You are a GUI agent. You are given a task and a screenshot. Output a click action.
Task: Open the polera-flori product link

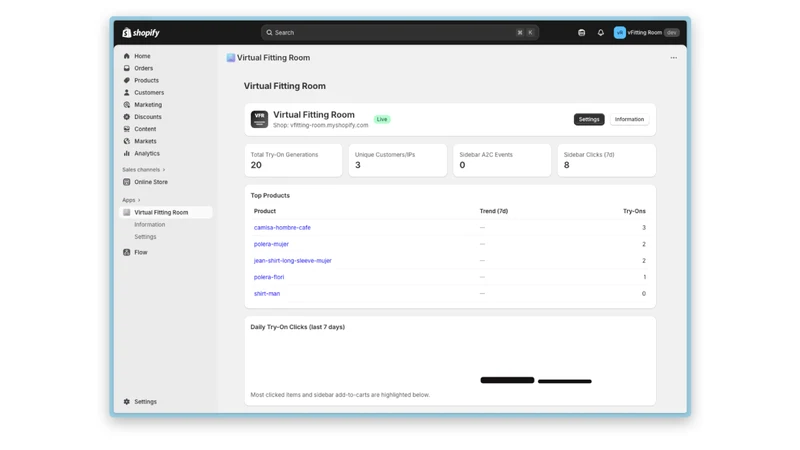click(269, 277)
